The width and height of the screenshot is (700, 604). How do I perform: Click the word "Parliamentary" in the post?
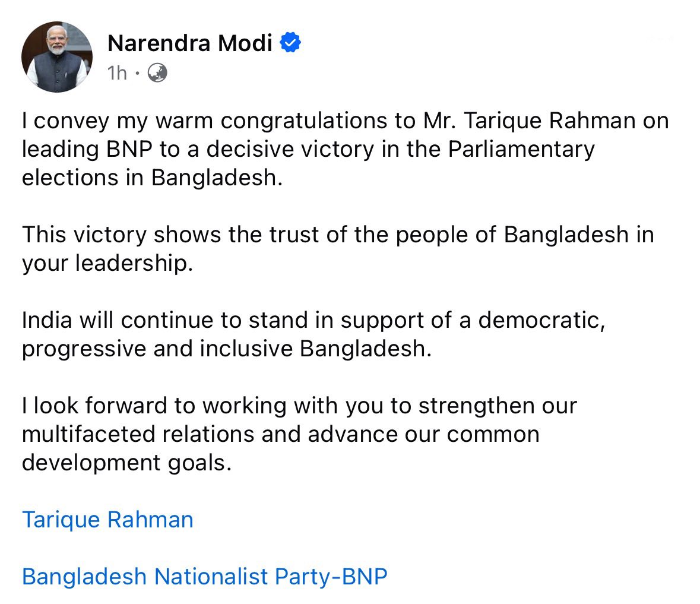pos(521,149)
